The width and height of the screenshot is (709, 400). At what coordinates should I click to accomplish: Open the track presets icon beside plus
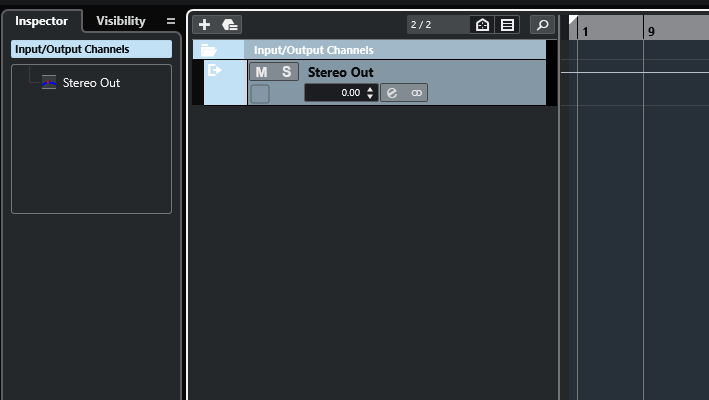pyautogui.click(x=230, y=24)
